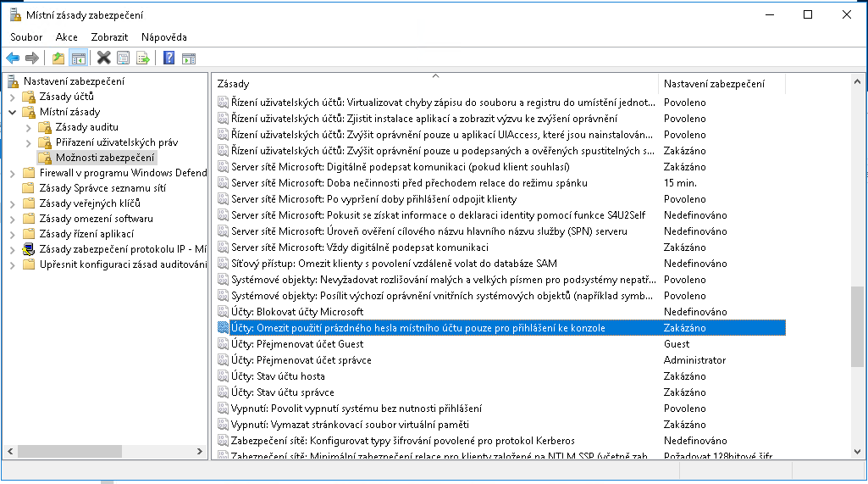The height and width of the screenshot is (484, 868).
Task: Open the Zobrazit menu
Action: 110,37
